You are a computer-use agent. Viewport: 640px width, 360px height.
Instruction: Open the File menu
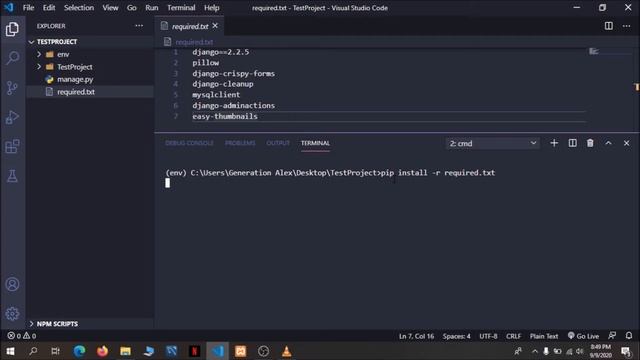(28, 8)
